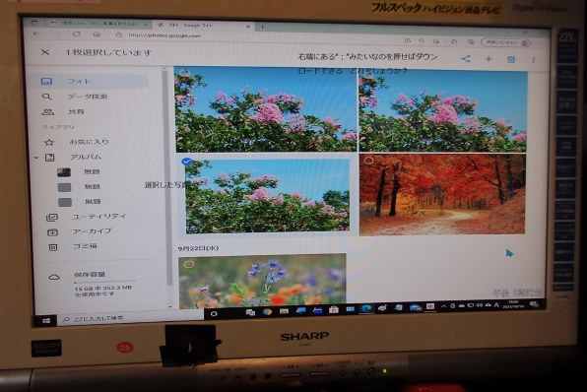Collapse the アルバム tree arrow

(x=35, y=158)
